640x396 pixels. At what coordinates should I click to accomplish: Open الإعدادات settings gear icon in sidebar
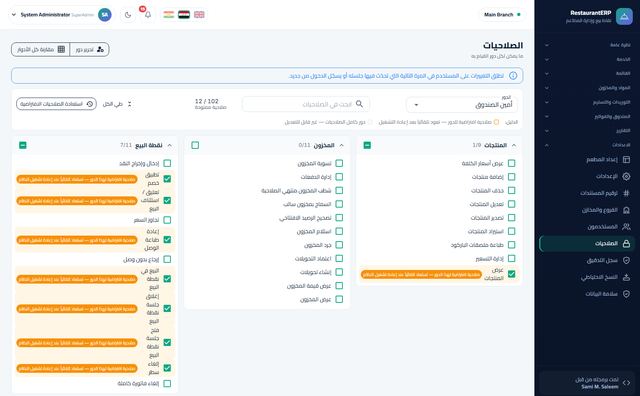(626, 176)
